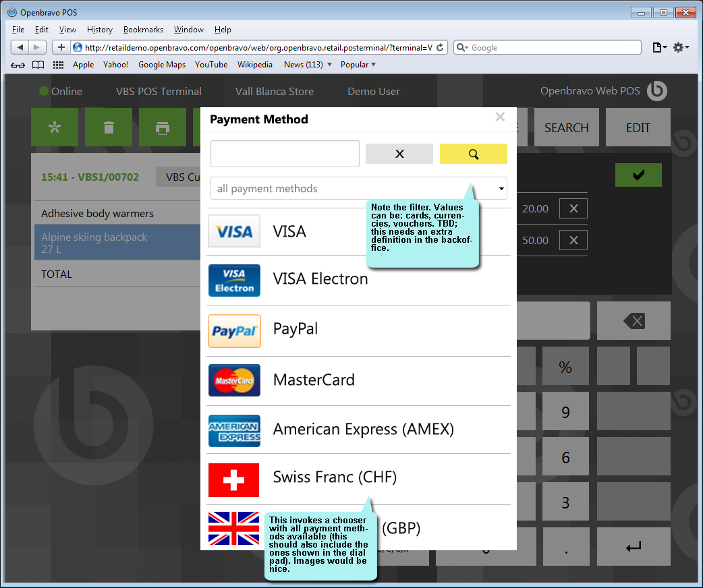Expand the all payment methods filter
The height and width of the screenshot is (588, 703).
(359, 189)
